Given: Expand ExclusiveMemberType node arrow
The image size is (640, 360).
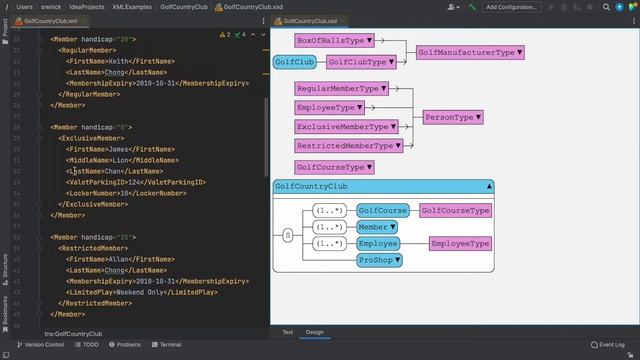Looking at the screenshot, I should pos(393,127).
